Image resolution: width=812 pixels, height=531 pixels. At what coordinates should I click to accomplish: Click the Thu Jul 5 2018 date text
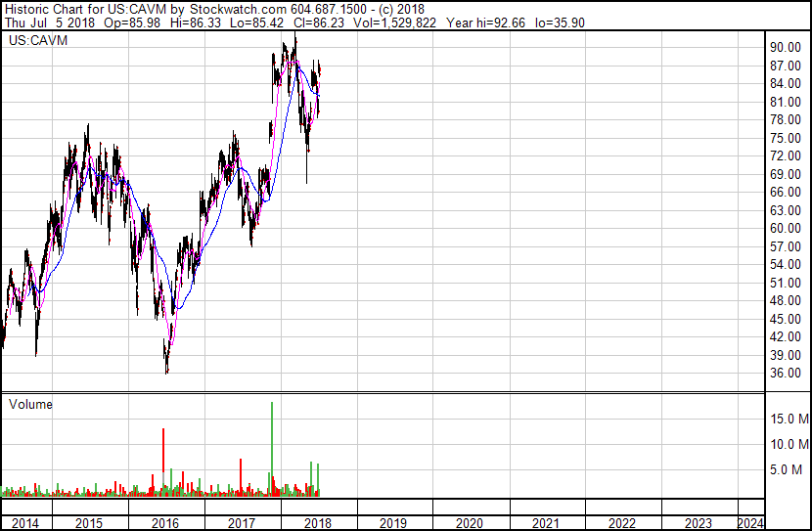50,22
